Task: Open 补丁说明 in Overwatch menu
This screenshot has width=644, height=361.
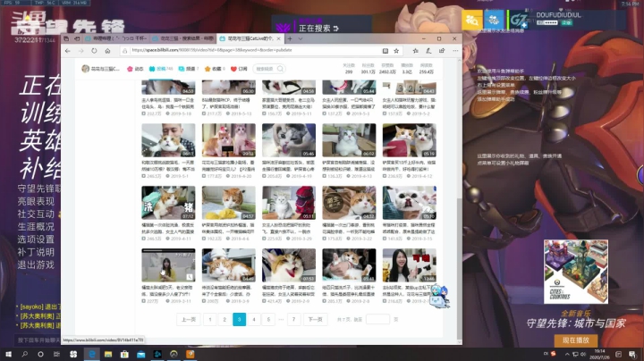Action: click(x=36, y=252)
